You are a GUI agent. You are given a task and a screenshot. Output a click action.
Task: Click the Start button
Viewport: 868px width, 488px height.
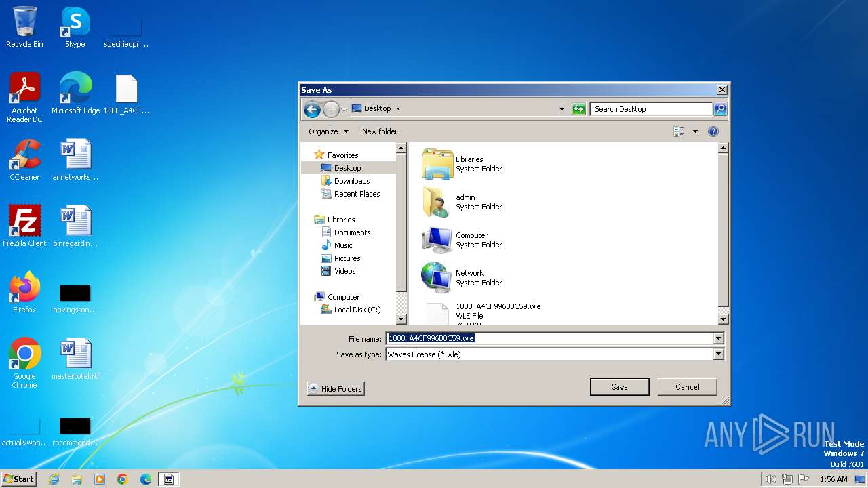coord(18,479)
